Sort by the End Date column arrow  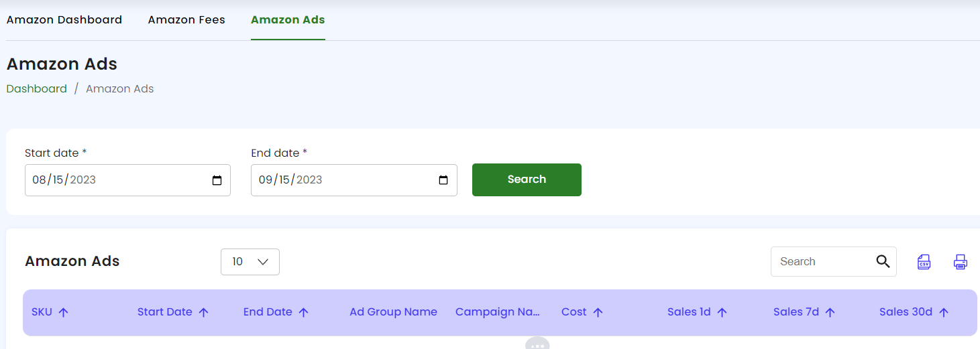click(x=303, y=312)
